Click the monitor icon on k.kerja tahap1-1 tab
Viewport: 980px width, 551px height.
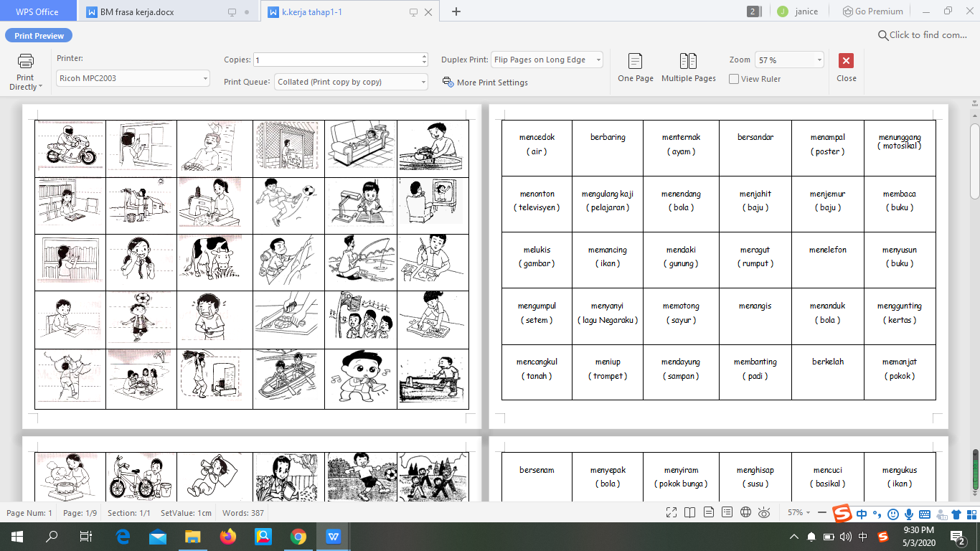coord(413,12)
